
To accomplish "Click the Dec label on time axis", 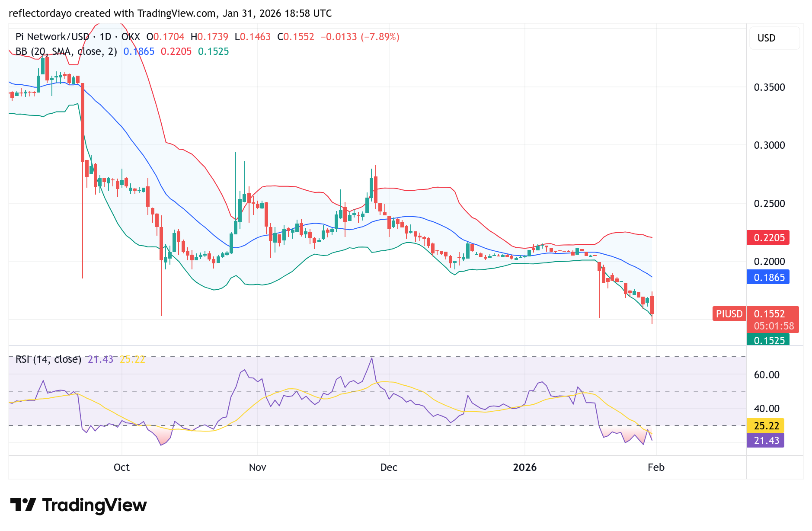I will [389, 467].
